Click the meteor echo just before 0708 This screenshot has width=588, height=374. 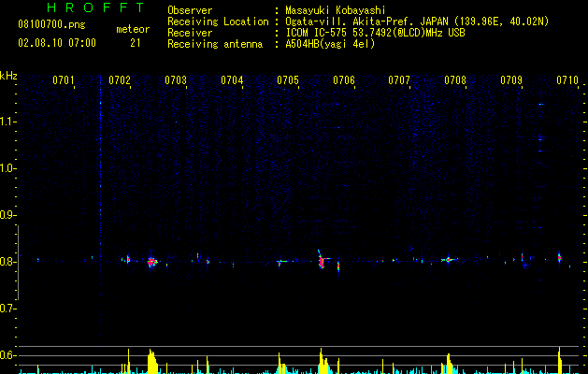(x=449, y=259)
